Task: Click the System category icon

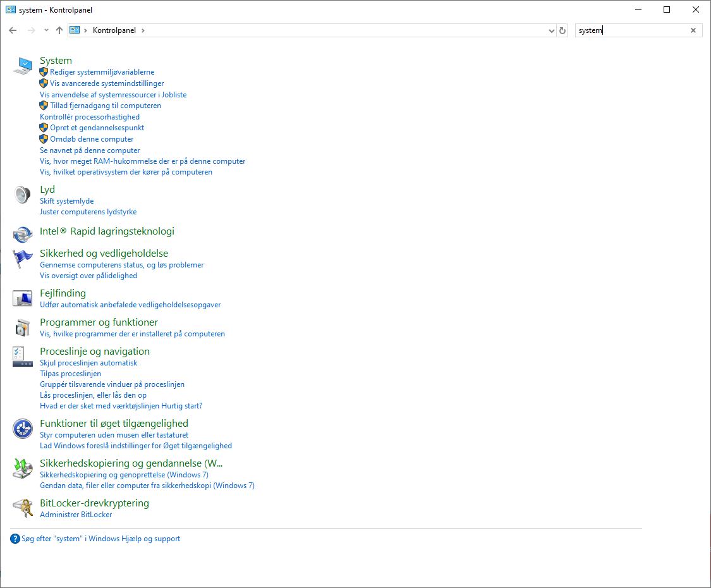Action: pyautogui.click(x=22, y=66)
